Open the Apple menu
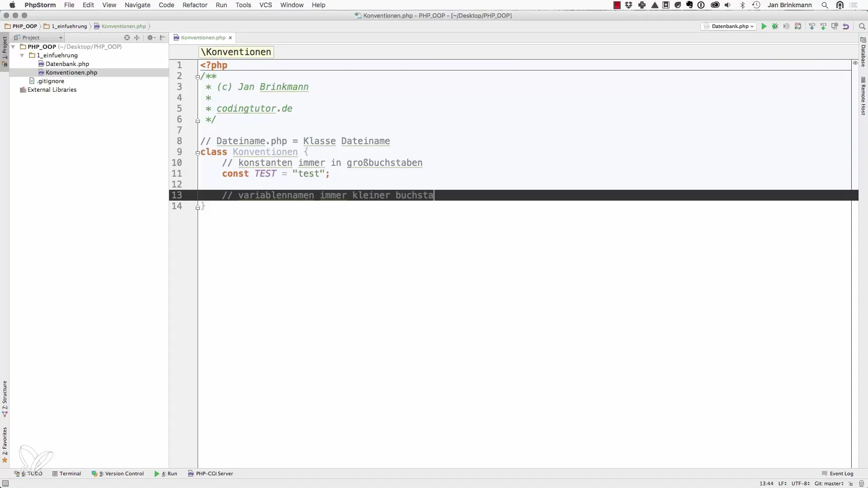The image size is (868, 488). [x=12, y=5]
